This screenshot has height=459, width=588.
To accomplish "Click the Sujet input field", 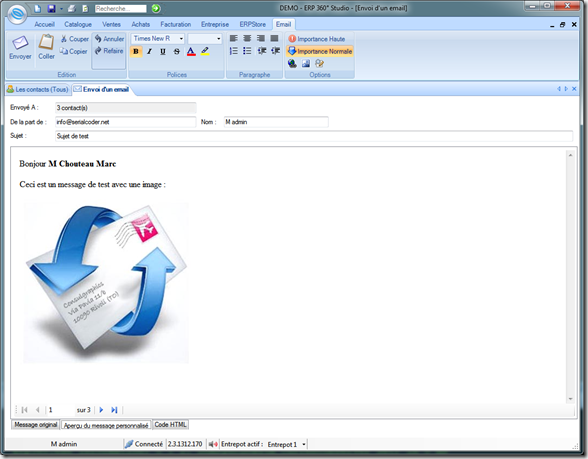I will point(314,136).
